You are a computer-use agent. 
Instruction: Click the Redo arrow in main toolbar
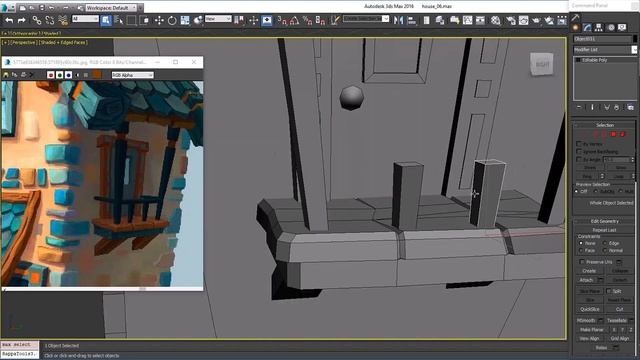click(x=22, y=20)
